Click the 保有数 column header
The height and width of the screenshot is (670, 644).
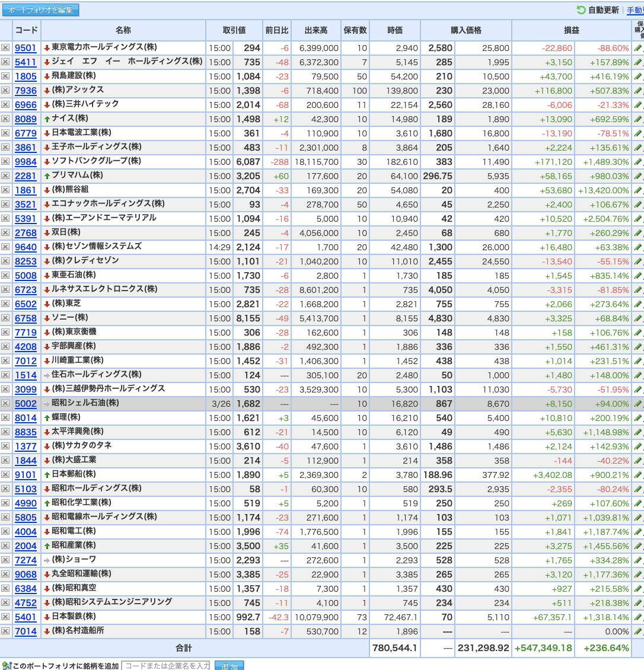click(355, 30)
